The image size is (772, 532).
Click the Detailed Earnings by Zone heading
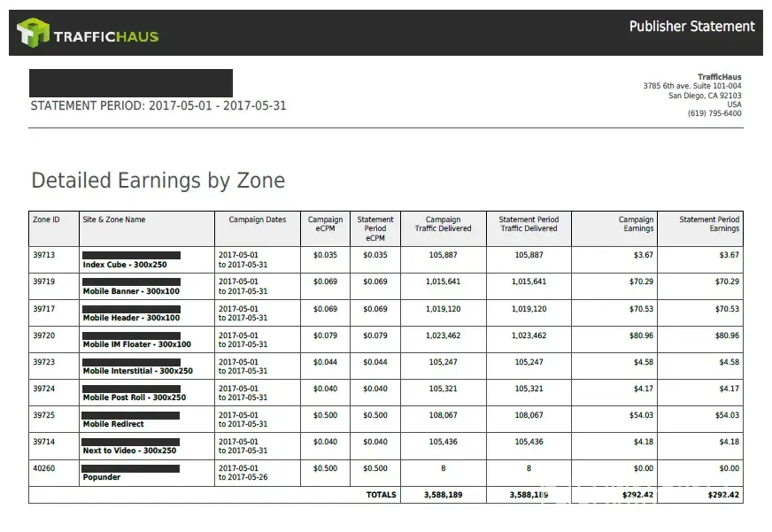click(158, 181)
